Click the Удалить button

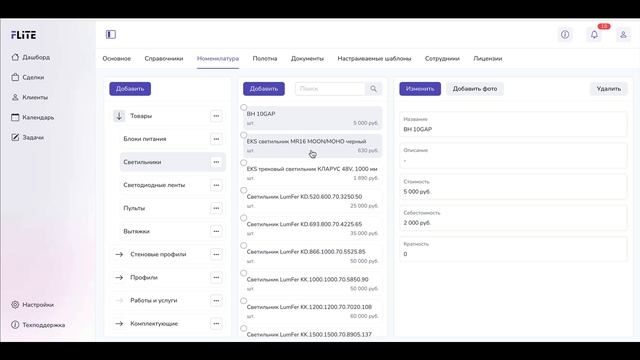[x=609, y=89]
